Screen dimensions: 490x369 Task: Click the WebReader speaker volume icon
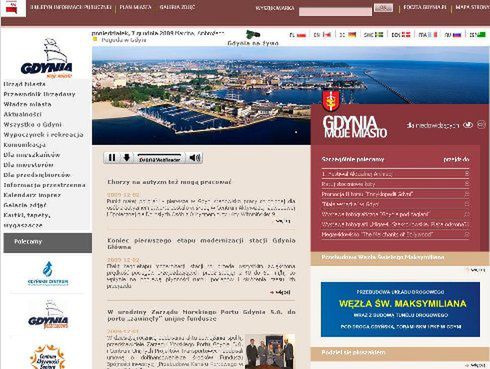pyautogui.click(x=195, y=158)
